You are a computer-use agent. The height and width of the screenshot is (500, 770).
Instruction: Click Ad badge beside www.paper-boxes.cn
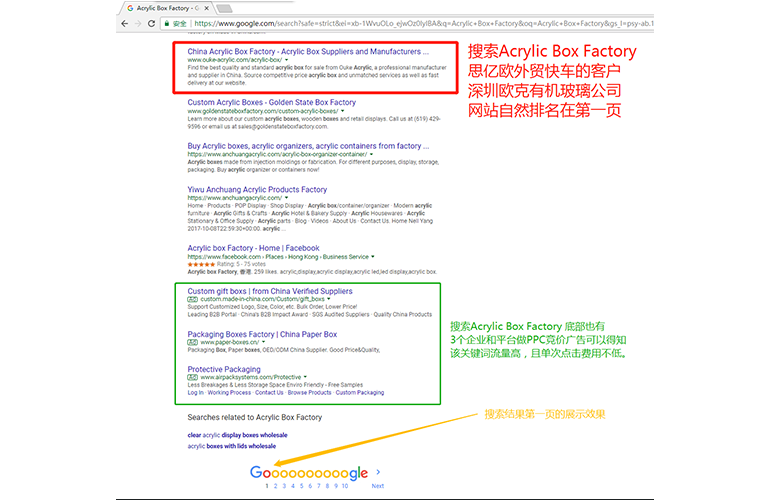[x=192, y=342]
